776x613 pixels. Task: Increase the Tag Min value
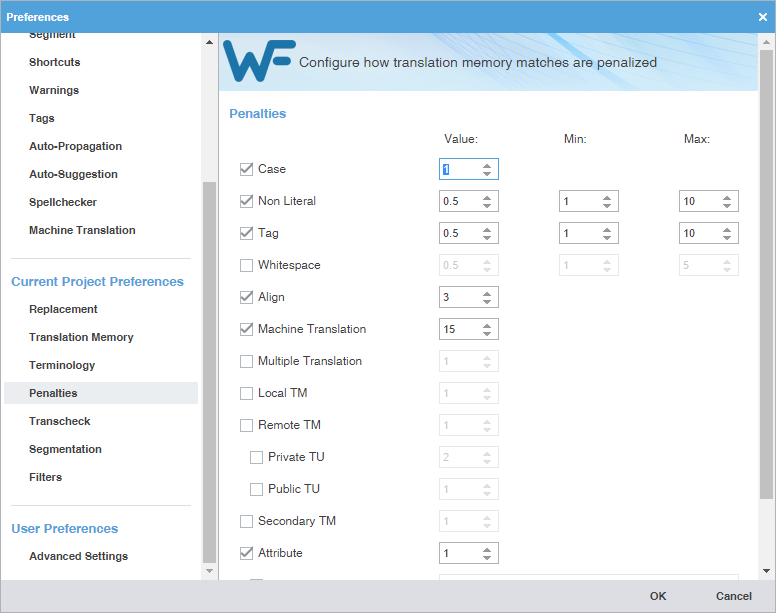tap(607, 229)
